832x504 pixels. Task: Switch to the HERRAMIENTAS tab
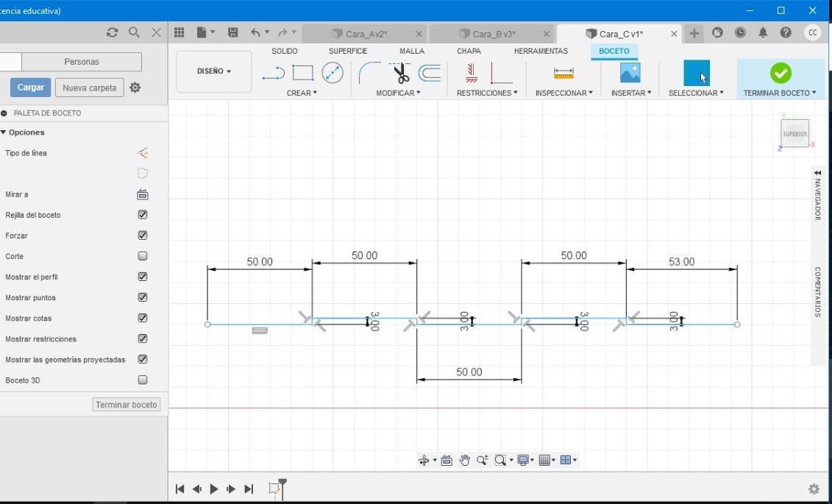point(541,51)
